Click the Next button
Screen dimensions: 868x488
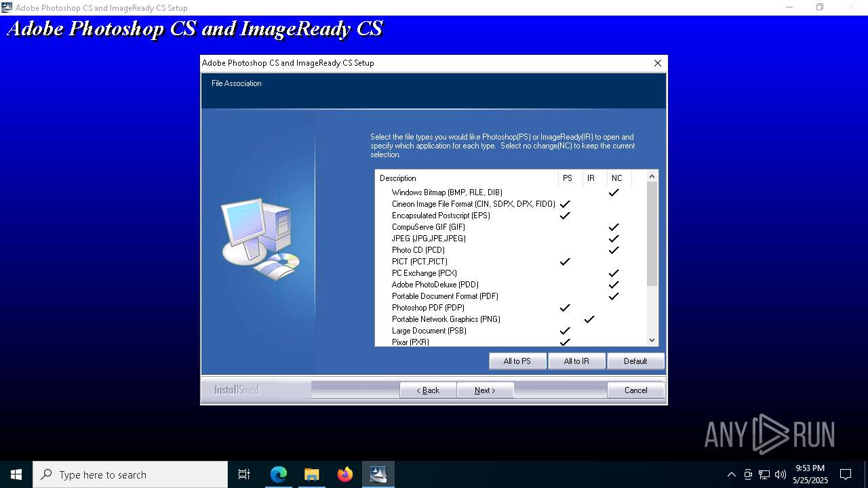[x=485, y=390]
